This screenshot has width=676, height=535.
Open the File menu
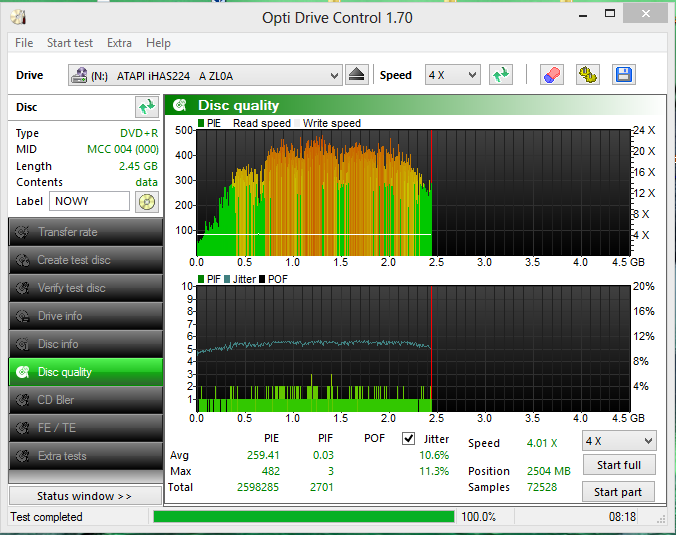point(24,43)
